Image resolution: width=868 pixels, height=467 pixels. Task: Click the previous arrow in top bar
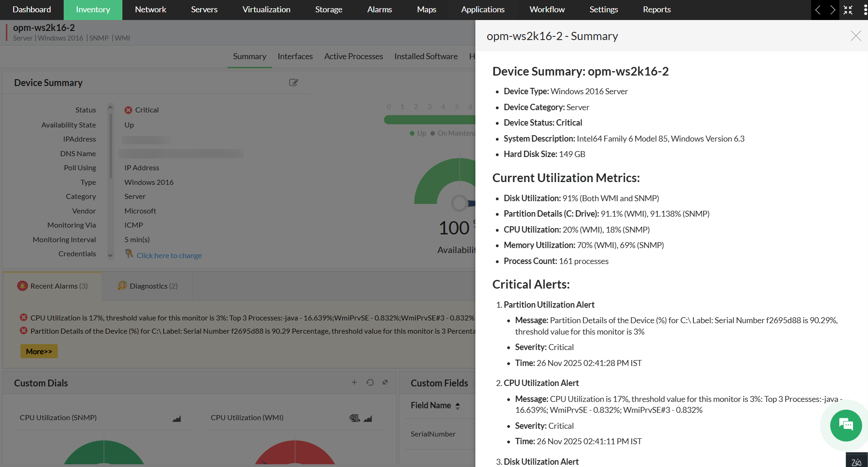click(x=818, y=10)
